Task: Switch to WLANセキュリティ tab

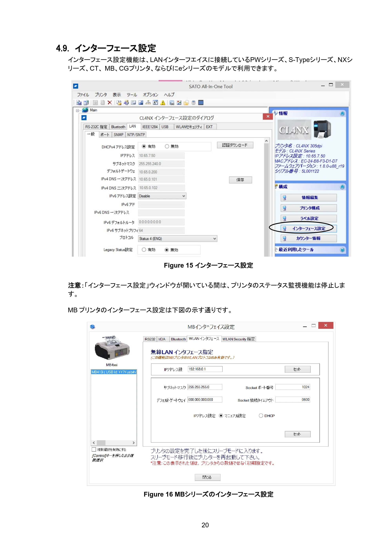Action: [x=189, y=127]
